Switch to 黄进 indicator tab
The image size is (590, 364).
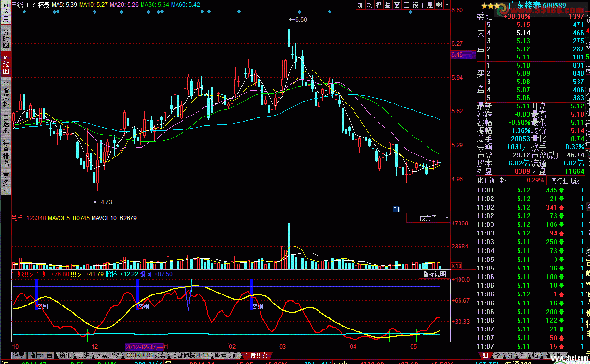83,355
